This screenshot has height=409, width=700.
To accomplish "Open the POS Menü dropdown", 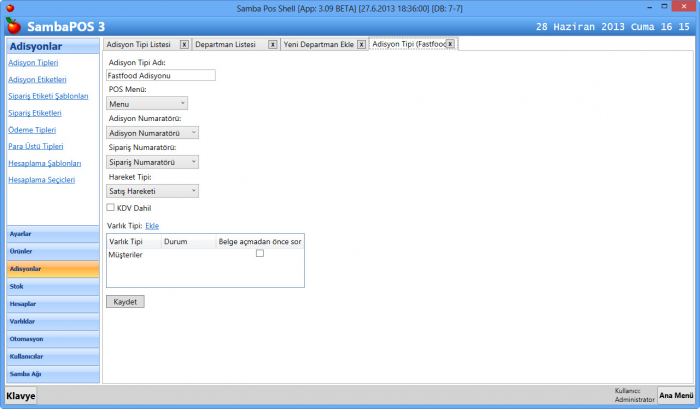I will 147,103.
